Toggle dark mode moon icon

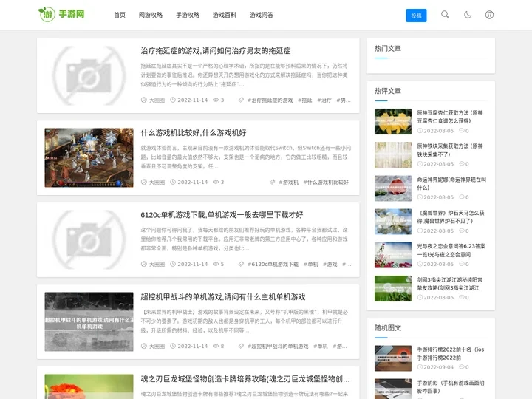[x=468, y=15]
